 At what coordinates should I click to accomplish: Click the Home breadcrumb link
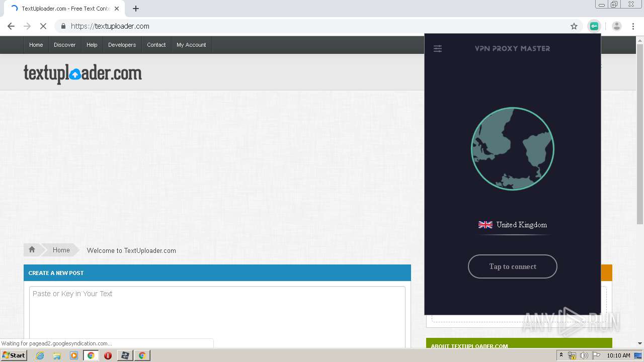(x=61, y=250)
